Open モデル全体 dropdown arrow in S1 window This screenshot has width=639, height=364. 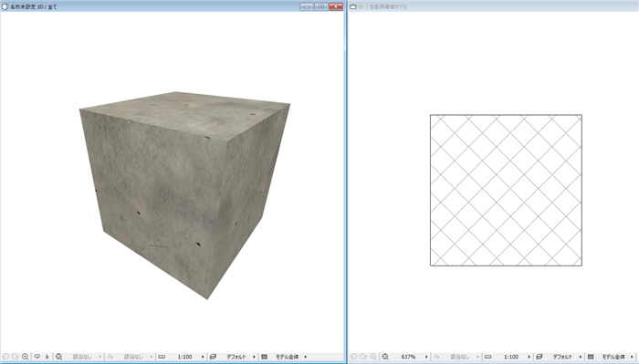point(632,357)
